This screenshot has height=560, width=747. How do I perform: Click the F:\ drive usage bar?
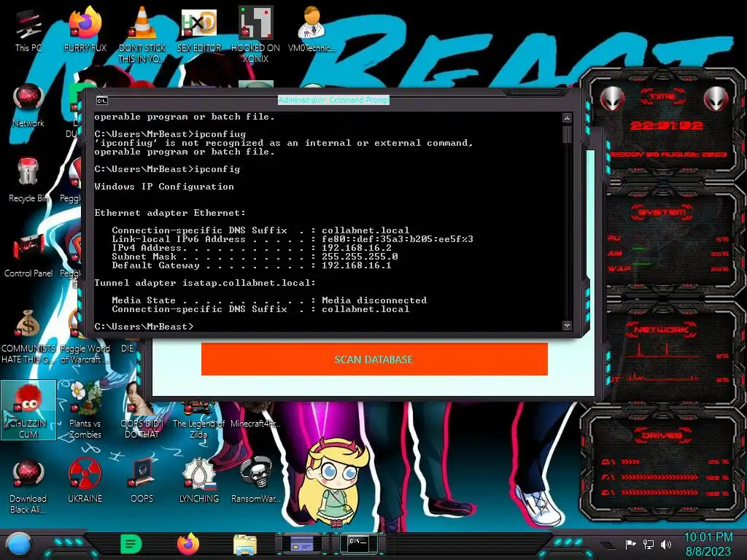(659, 477)
